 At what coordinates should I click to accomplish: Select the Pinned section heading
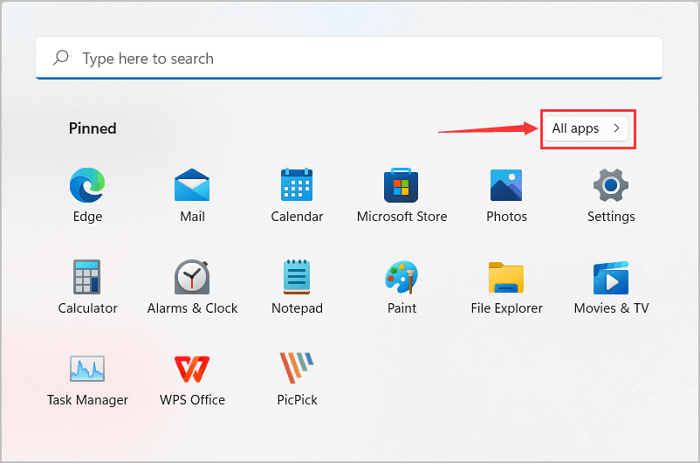(x=92, y=128)
